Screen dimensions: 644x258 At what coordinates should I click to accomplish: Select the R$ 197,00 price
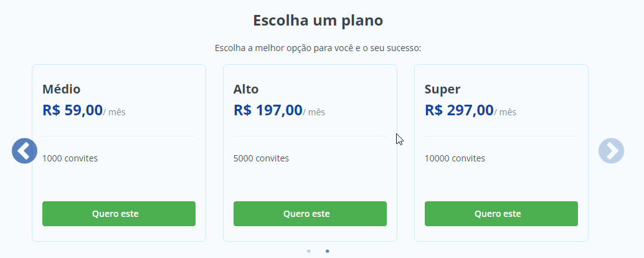(268, 111)
